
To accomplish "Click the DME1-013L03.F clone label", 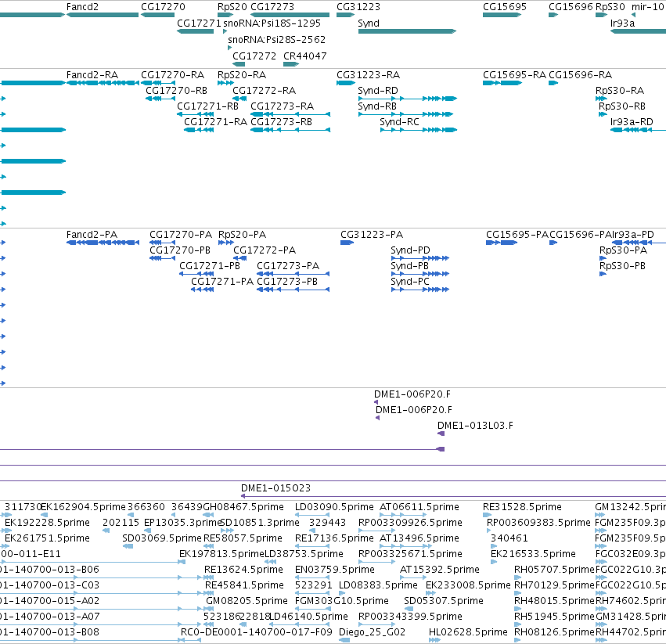I will coord(475,426).
